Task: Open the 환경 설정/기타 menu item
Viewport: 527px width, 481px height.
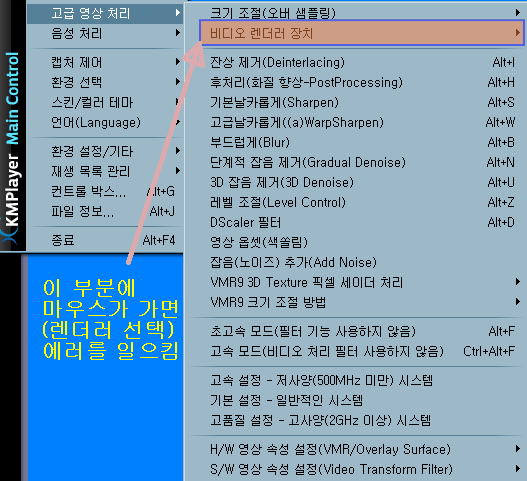Action: click(x=105, y=151)
